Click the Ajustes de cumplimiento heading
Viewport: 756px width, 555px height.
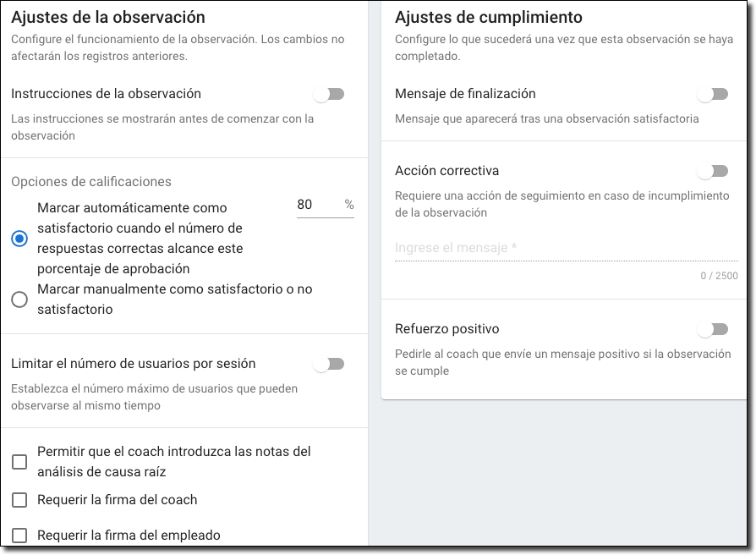pos(489,17)
